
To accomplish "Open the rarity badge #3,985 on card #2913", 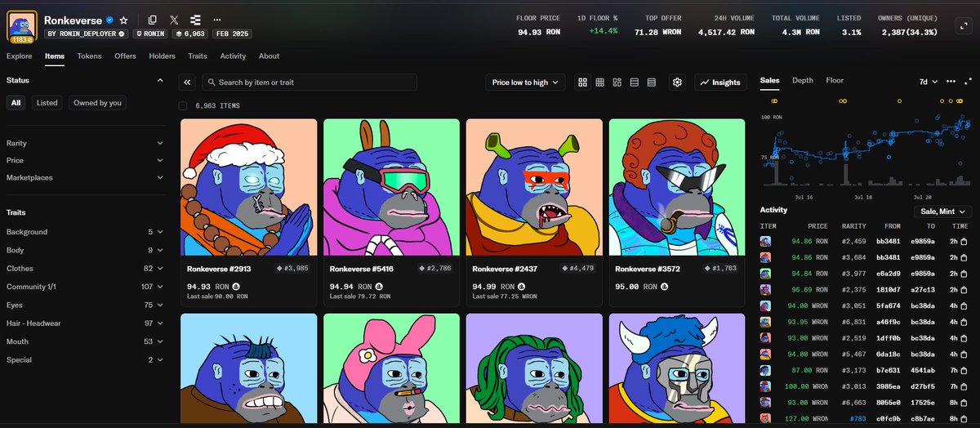I will point(293,268).
